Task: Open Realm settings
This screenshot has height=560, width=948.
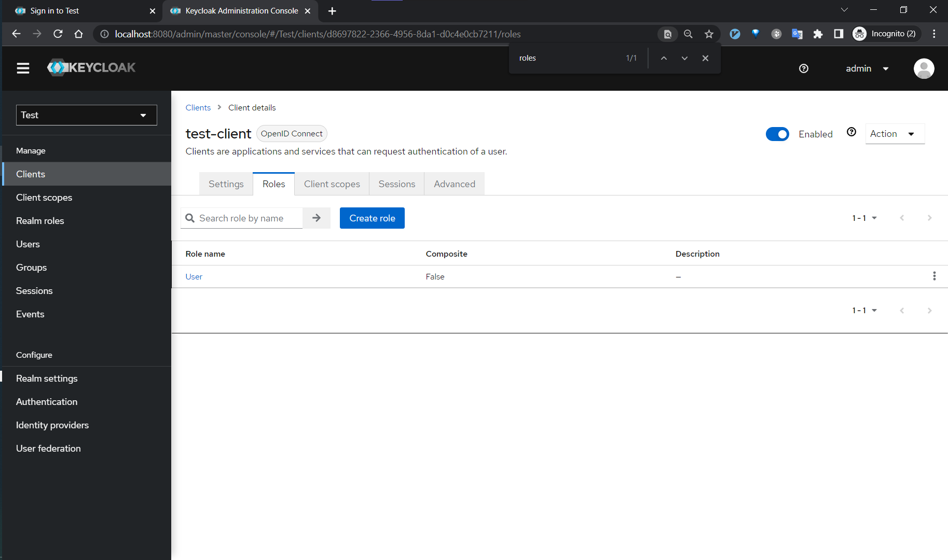Action: click(87, 379)
